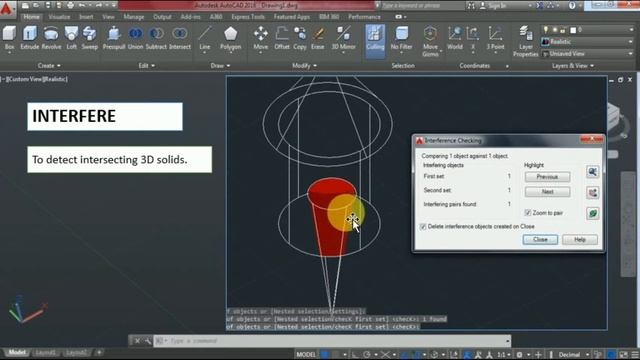Screen dimensions: 640x360
Task: Toggle the layer sun freeze icon
Action: [x=555, y=30]
